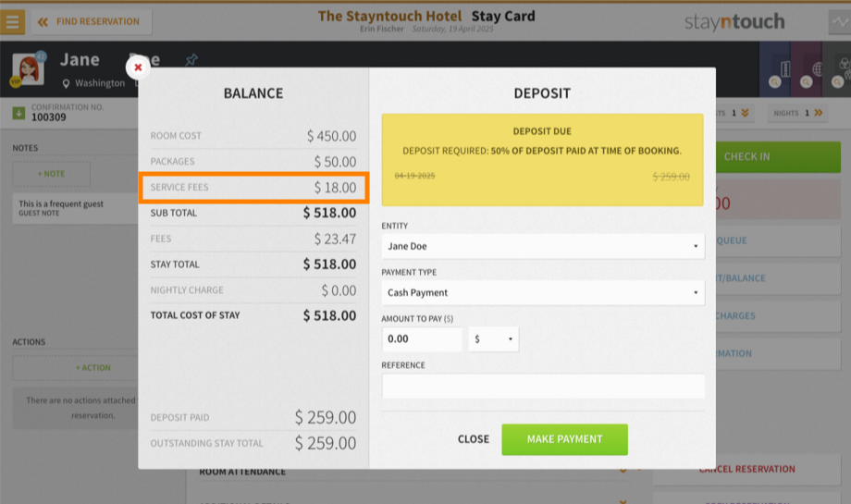Click the pin icon beside guest name

(x=191, y=60)
